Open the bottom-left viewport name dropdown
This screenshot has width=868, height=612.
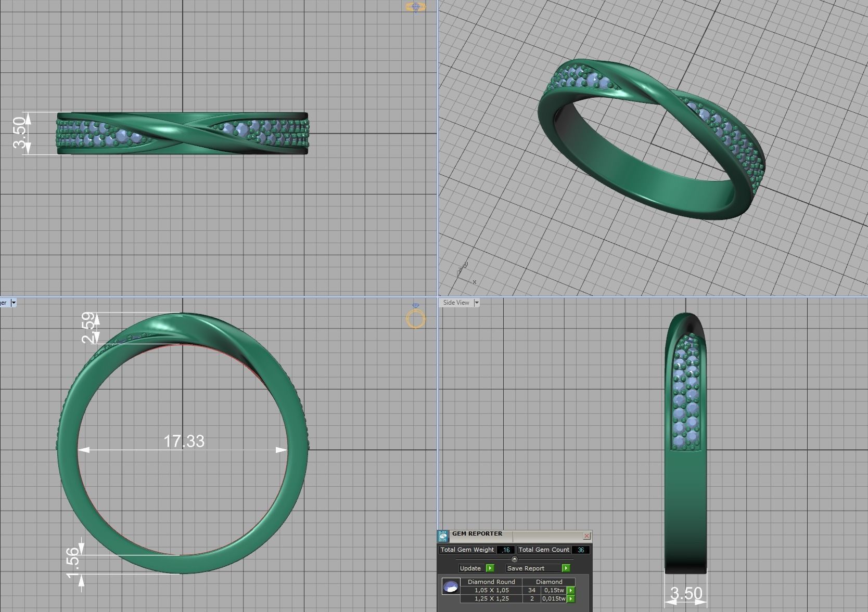pyautogui.click(x=14, y=303)
